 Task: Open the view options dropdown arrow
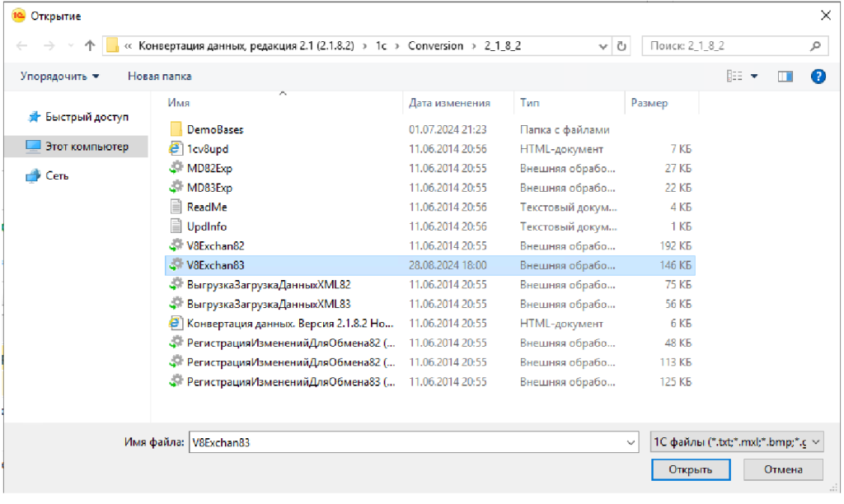click(x=753, y=77)
